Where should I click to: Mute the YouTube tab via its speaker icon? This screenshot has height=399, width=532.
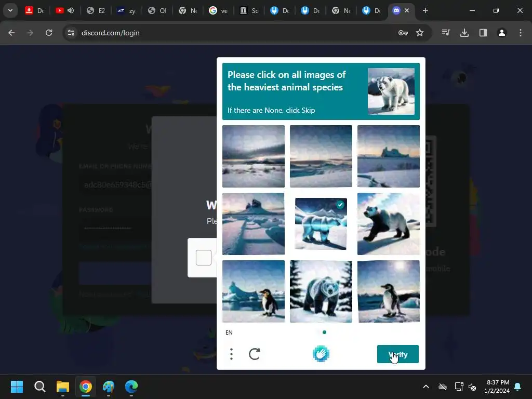71,10
